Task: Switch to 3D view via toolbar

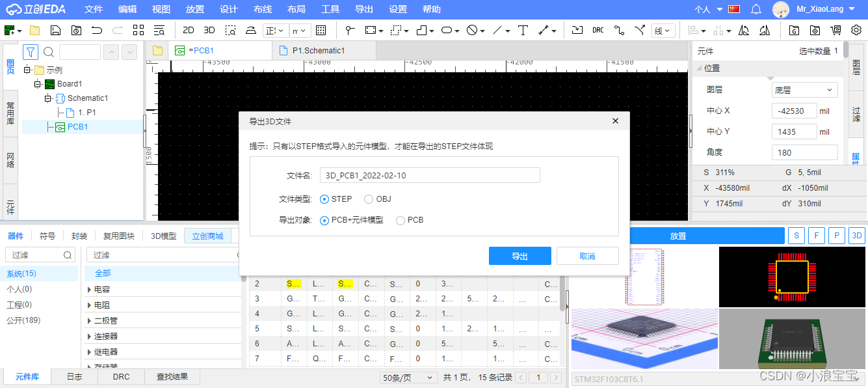Action: pyautogui.click(x=209, y=30)
